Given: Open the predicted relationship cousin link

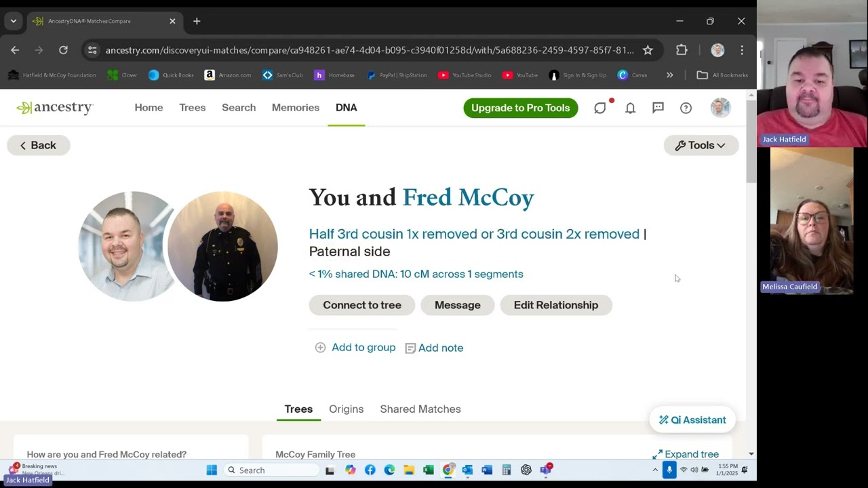Looking at the screenshot, I should 474,234.
